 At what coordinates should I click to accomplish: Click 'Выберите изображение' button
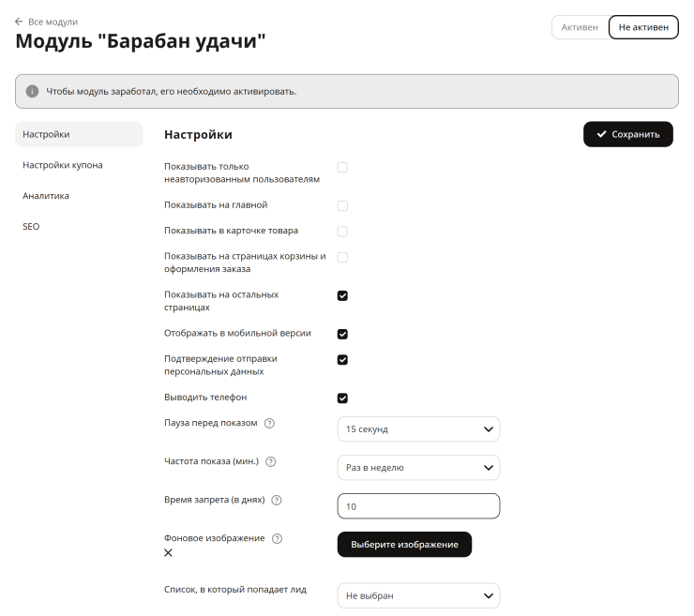[x=404, y=545]
